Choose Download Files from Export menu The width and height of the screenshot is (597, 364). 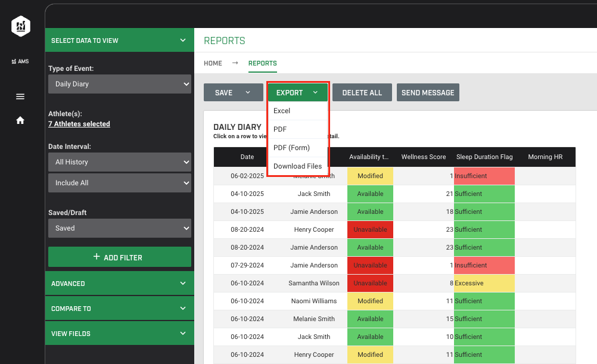(297, 166)
